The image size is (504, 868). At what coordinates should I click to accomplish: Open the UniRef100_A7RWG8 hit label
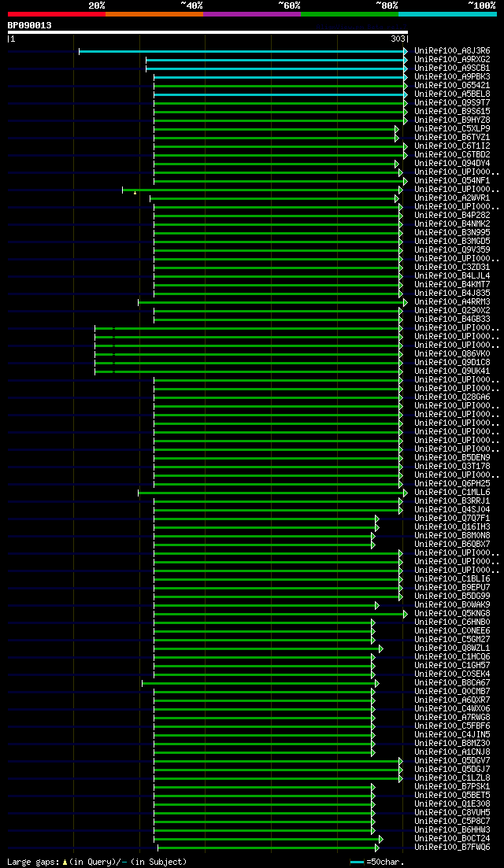pyautogui.click(x=452, y=718)
